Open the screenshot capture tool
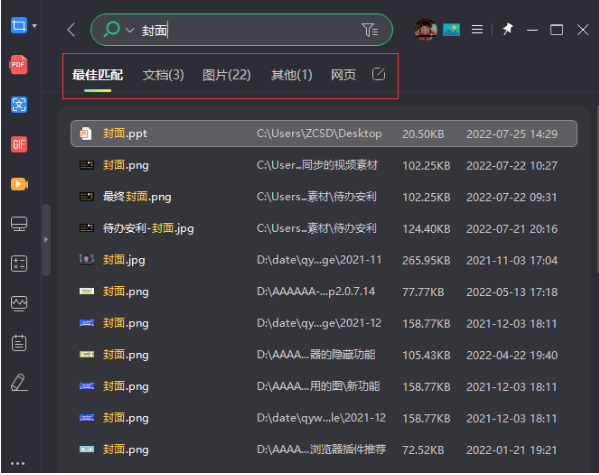The image size is (599, 475). [x=19, y=26]
